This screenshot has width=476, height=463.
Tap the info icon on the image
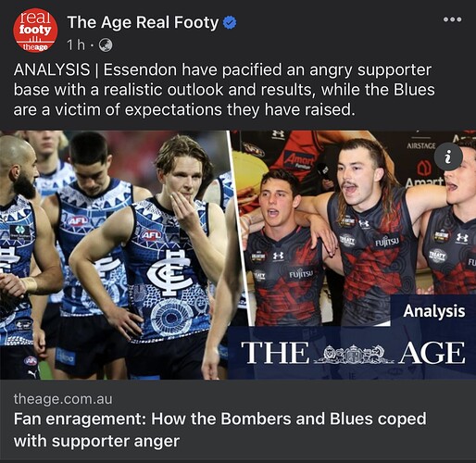448,156
